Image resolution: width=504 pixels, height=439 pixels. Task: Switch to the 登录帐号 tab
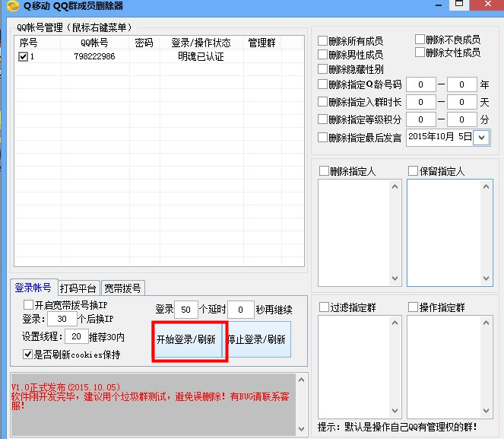[33, 288]
